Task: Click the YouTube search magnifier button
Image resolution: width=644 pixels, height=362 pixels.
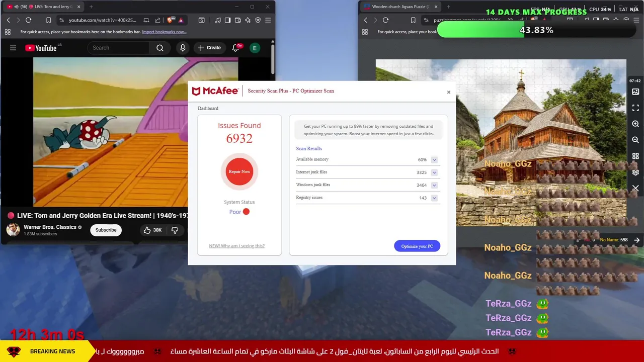Action: pyautogui.click(x=160, y=48)
